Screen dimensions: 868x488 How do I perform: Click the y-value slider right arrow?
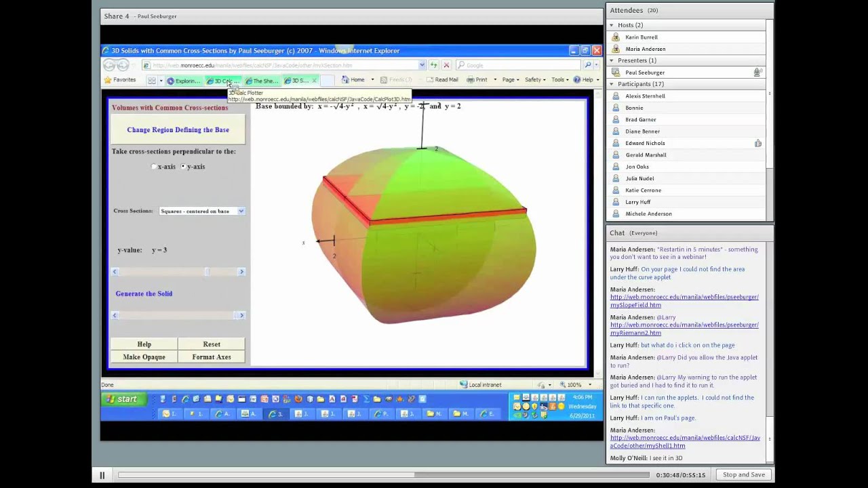coord(241,272)
